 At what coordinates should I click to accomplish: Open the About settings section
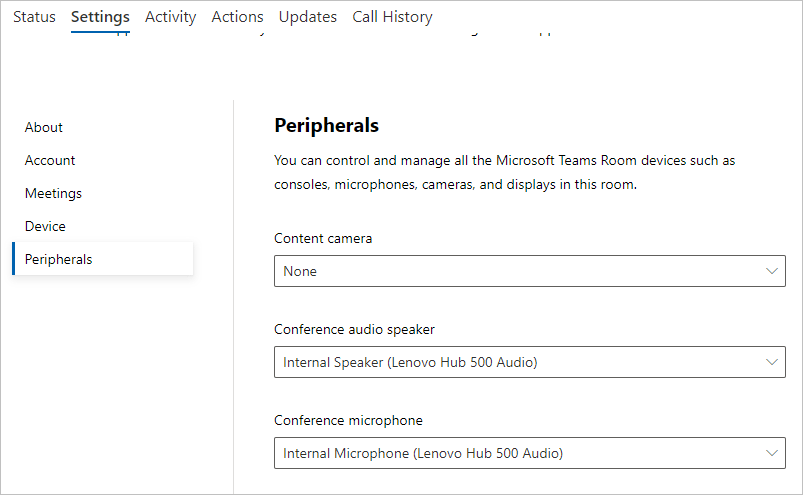coord(44,127)
